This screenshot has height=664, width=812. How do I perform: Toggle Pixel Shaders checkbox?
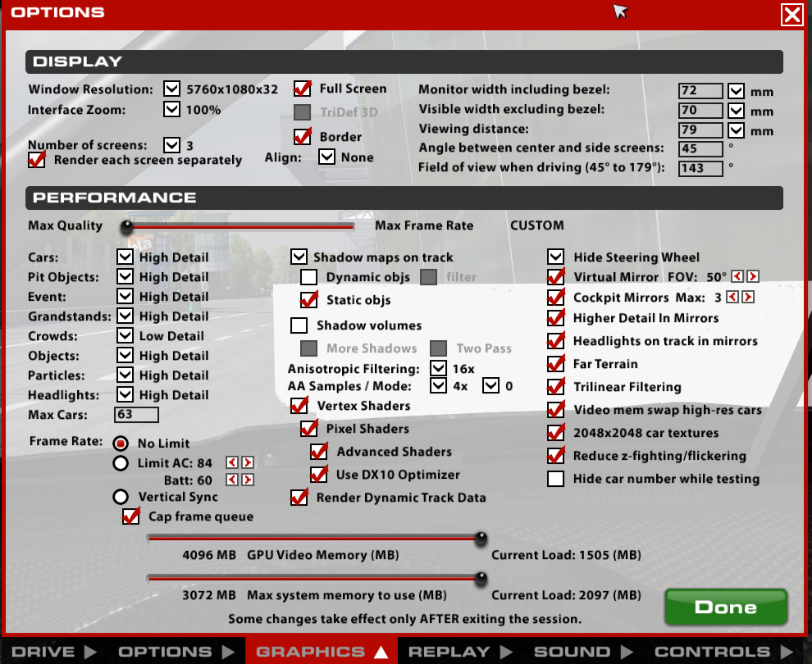click(x=309, y=429)
